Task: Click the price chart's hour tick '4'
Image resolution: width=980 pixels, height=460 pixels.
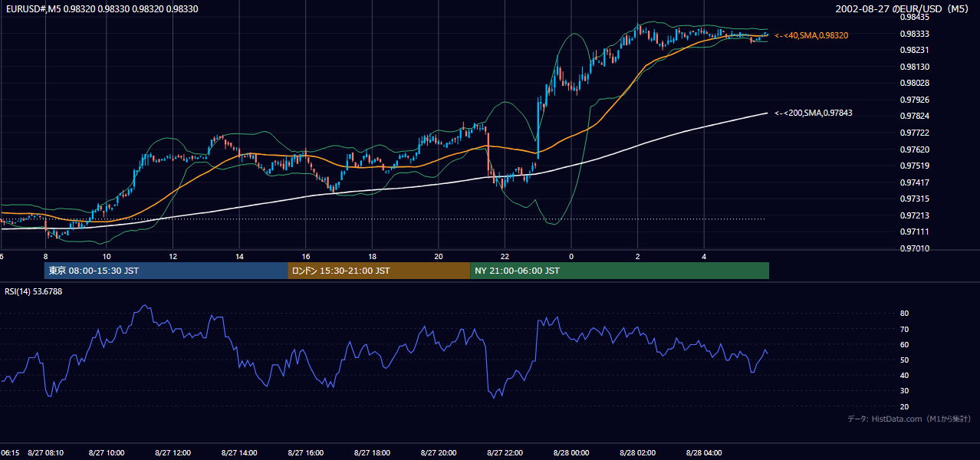Action: coord(705,257)
